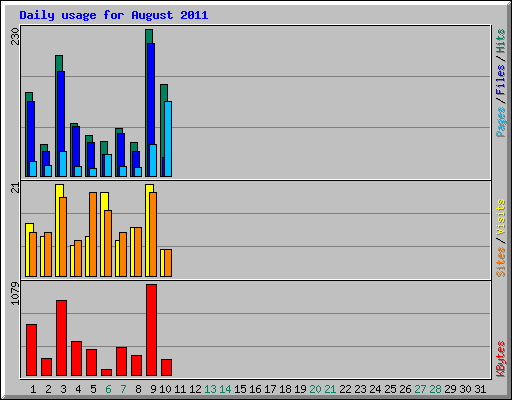Click day label "2" on the axis
Viewport: 512px width, 400px height.
(x=48, y=389)
